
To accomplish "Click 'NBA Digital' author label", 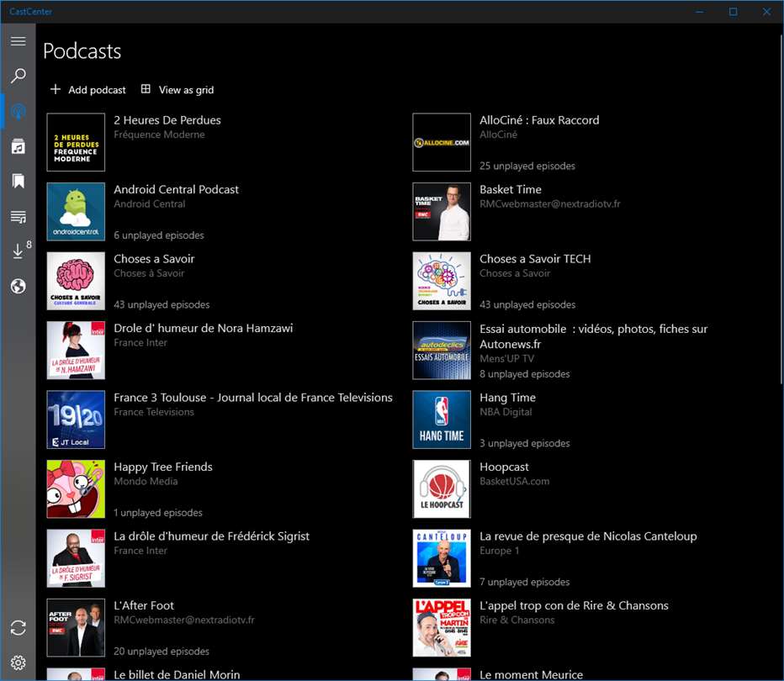I will tap(506, 412).
